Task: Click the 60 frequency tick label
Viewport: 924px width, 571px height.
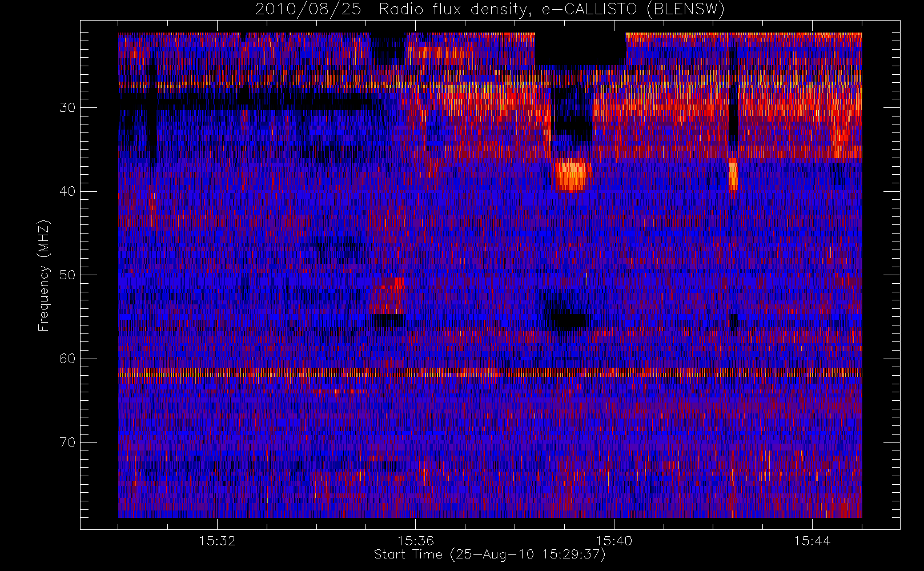Action: [67, 359]
